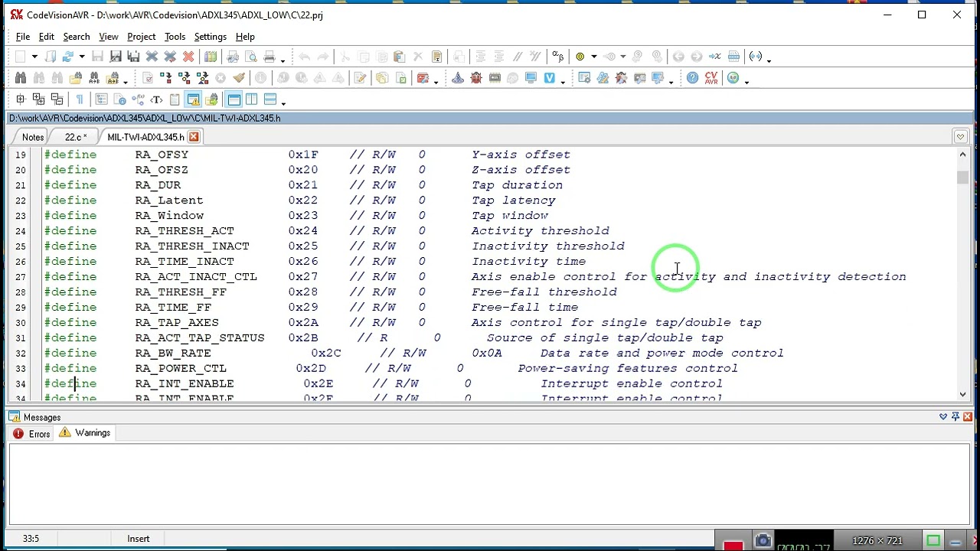Switch to the Notes tab
This screenshot has height=551, width=980.
click(x=33, y=137)
